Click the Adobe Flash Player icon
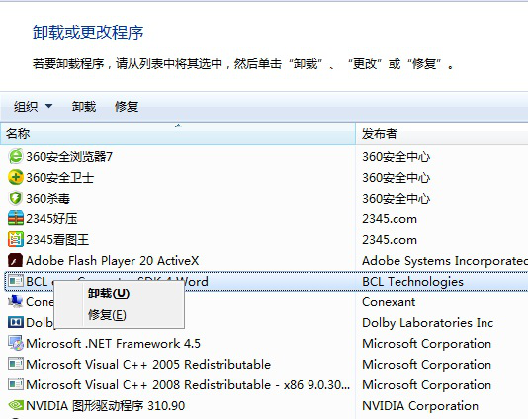 (x=16, y=260)
